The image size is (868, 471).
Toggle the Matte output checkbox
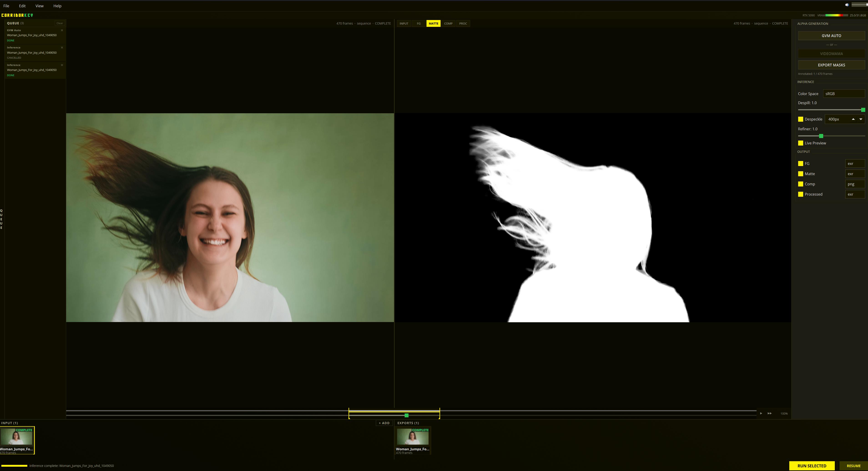pos(801,174)
